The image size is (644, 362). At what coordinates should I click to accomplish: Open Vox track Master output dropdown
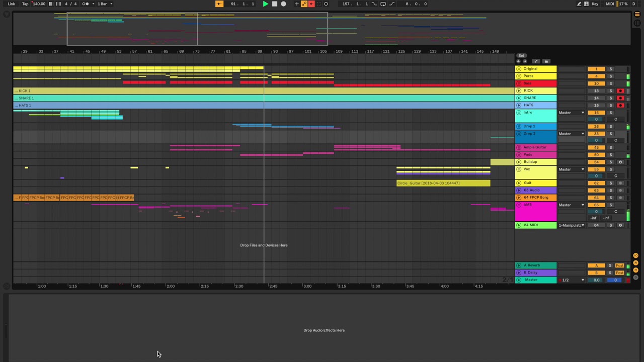tap(572, 169)
